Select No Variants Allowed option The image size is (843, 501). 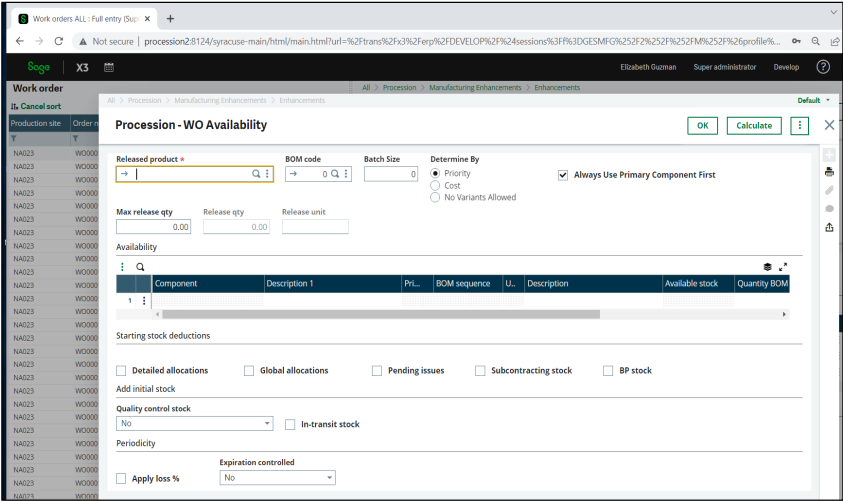pyautogui.click(x=435, y=197)
